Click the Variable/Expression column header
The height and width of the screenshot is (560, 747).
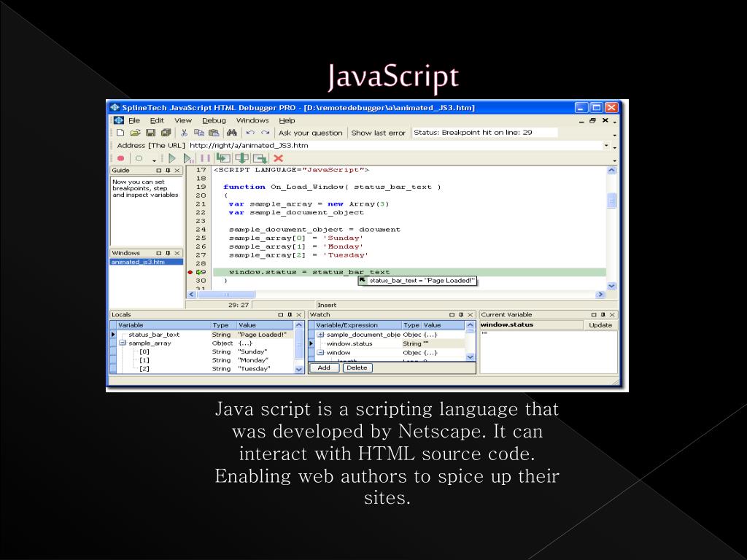[358, 325]
